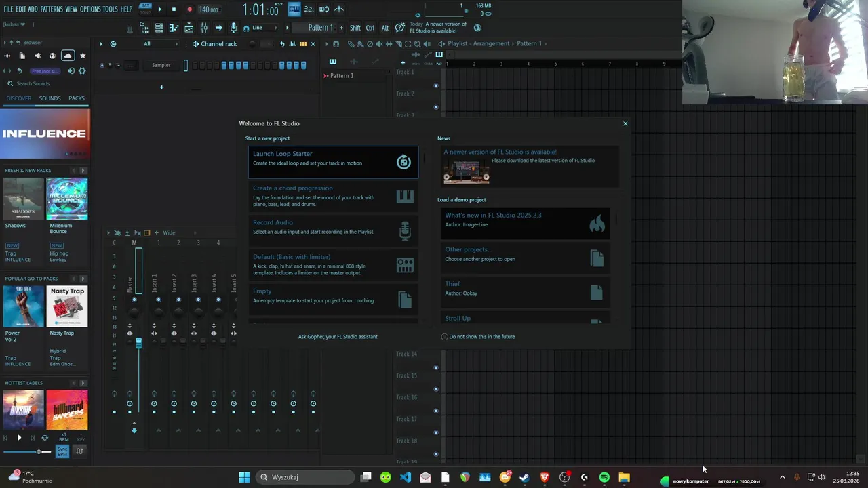Screen dimensions: 868x488
Task: Toggle the metronome icon
Action: tap(339, 9)
